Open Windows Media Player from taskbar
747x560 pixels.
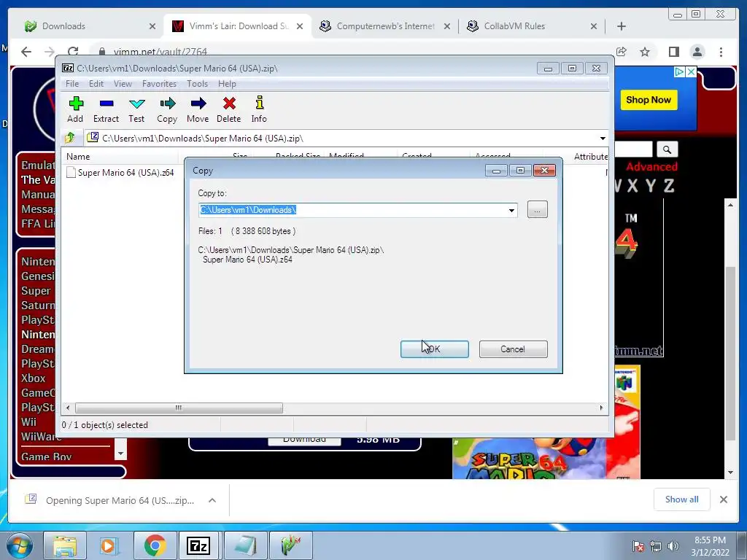[109, 545]
